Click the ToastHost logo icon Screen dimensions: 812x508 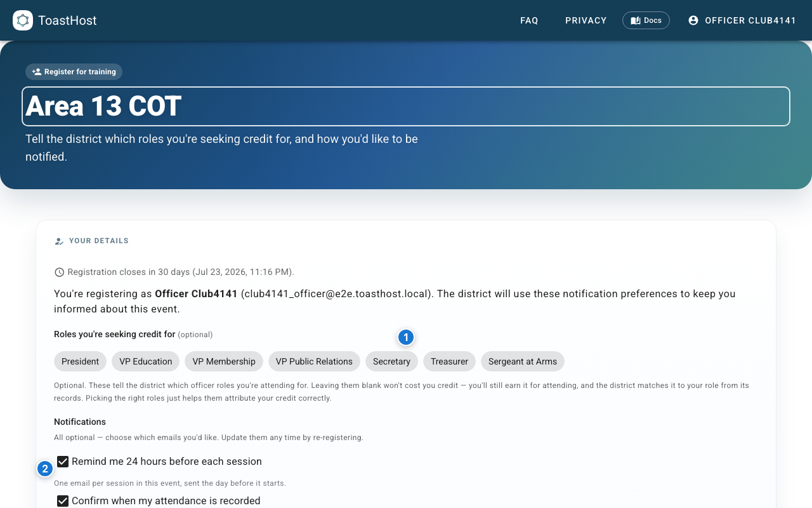[23, 20]
